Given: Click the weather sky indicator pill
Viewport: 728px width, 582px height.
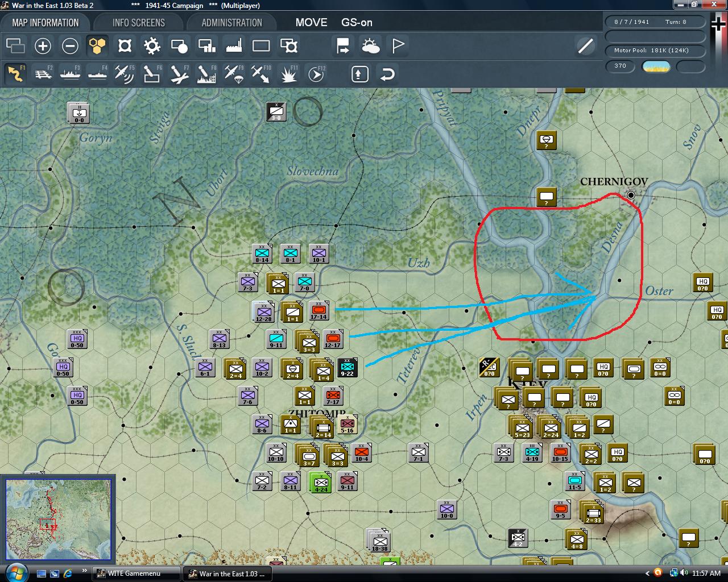Looking at the screenshot, I should pos(656,66).
